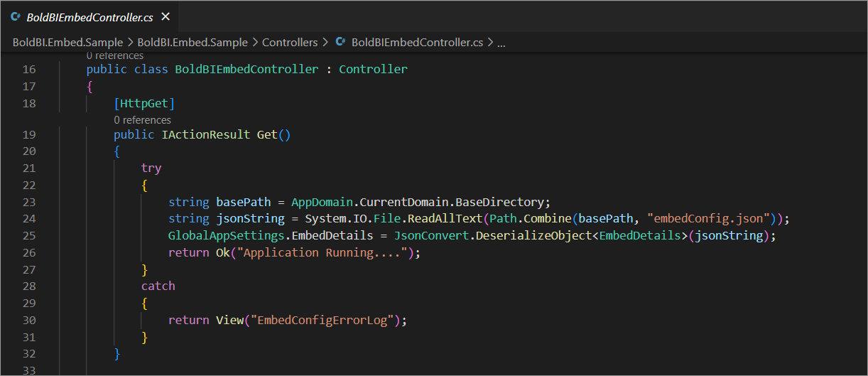
Task: Click line number 32 in the gutter
Action: click(29, 353)
